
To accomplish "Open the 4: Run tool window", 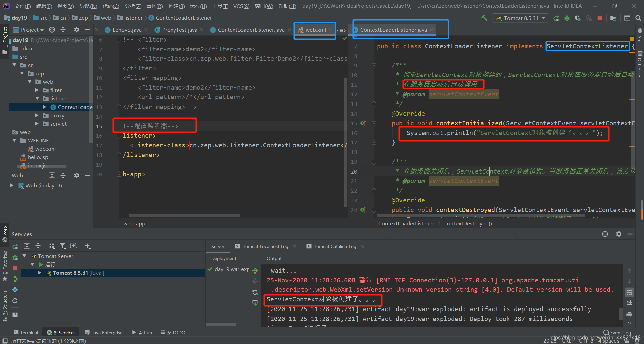I will click(x=142, y=332).
